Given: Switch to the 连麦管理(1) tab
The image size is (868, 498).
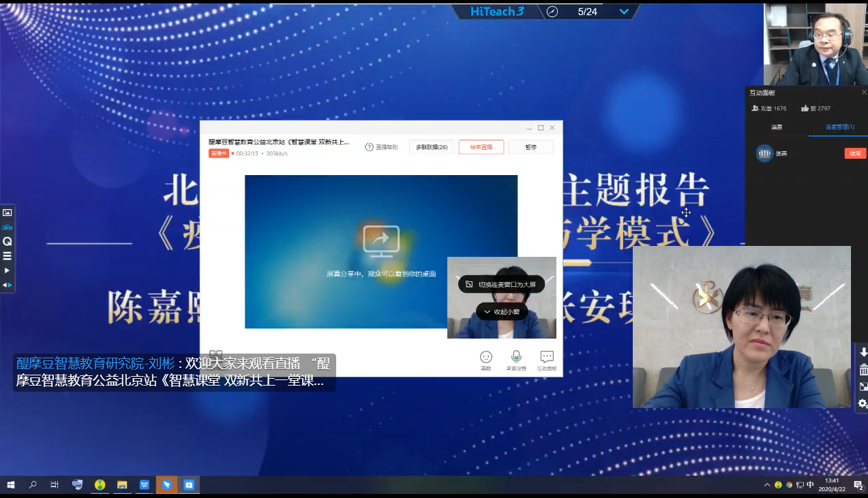Looking at the screenshot, I should 839,127.
